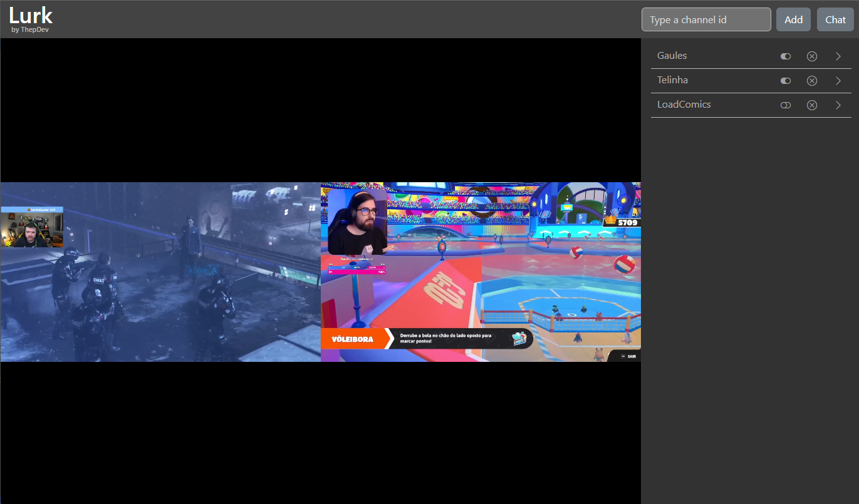Click the left police game stream
859x504 pixels.
coord(160,272)
